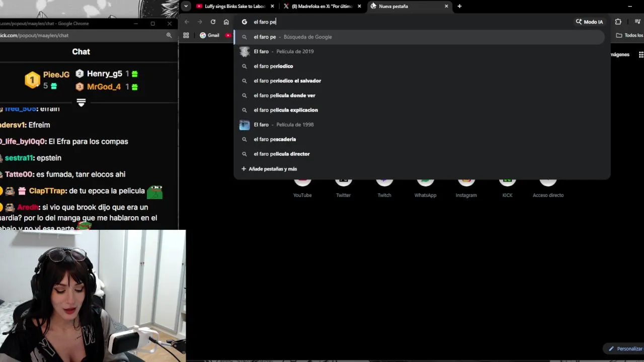
Task: Switch to the Luffy sings Binks Sake tab
Action: point(235,6)
